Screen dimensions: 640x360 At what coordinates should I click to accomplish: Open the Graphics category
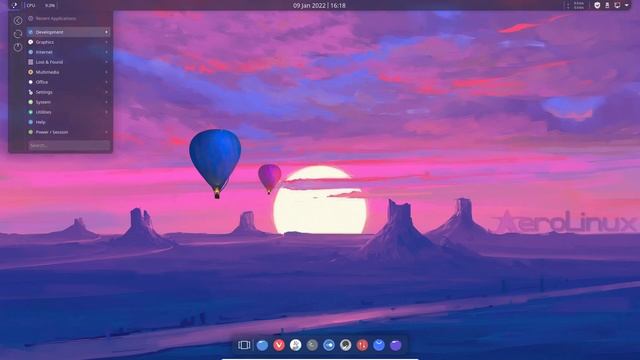[x=69, y=42]
